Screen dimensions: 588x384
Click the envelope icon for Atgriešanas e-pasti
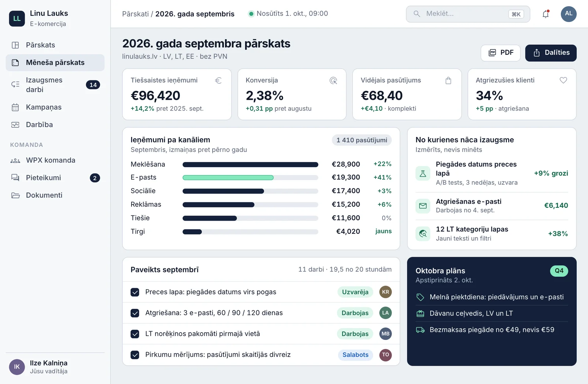coord(423,206)
